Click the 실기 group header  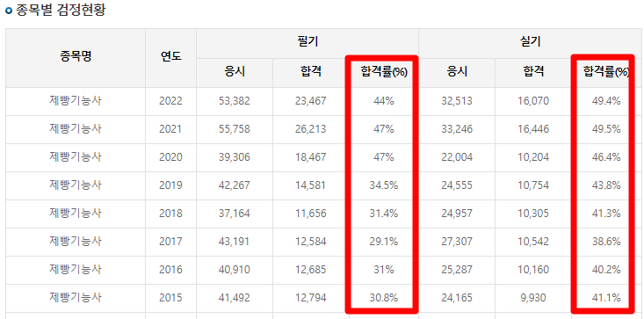tap(530, 42)
